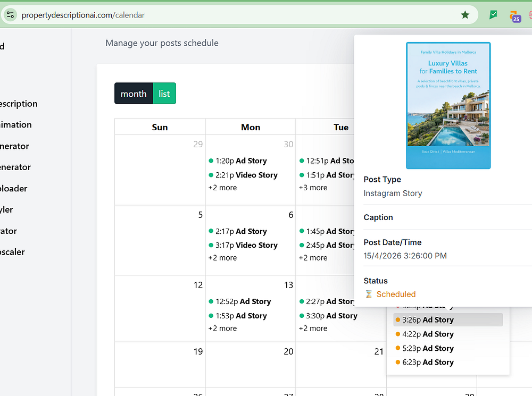
Task: Open the 2:27p Ad Story event
Action: [x=327, y=301]
